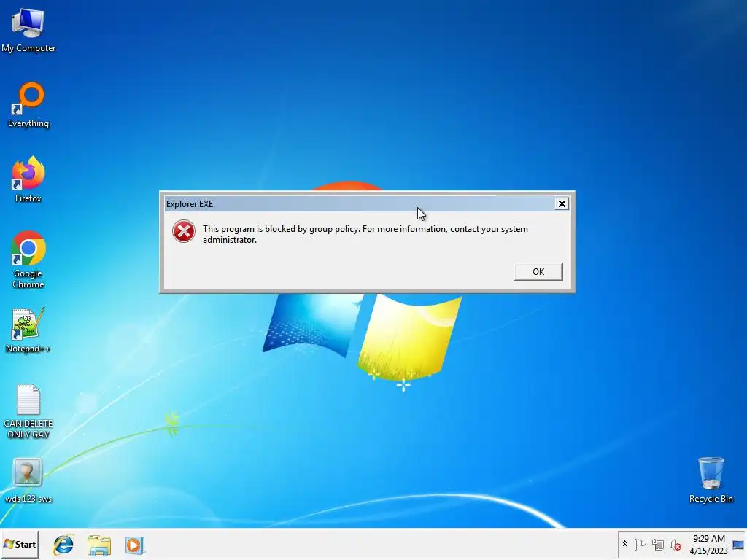
Task: Launch Windows Media Player from taskbar
Action: [x=135, y=545]
